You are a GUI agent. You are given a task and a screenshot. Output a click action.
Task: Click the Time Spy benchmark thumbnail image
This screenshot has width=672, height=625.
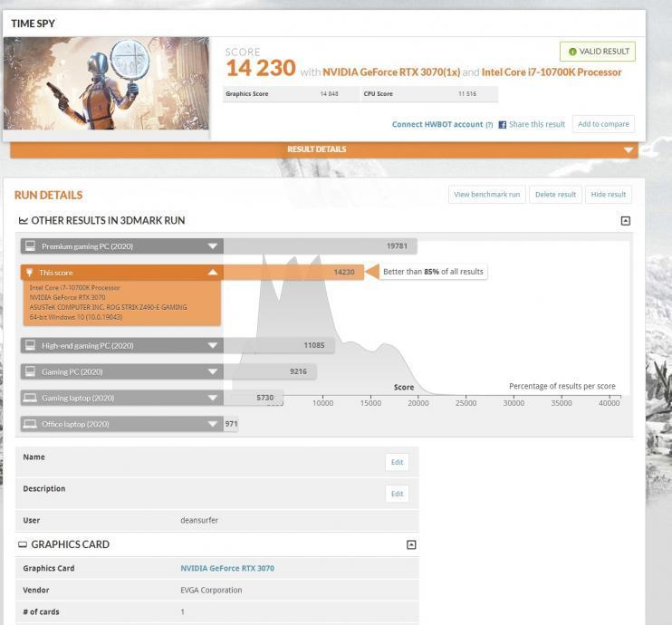[x=106, y=83]
